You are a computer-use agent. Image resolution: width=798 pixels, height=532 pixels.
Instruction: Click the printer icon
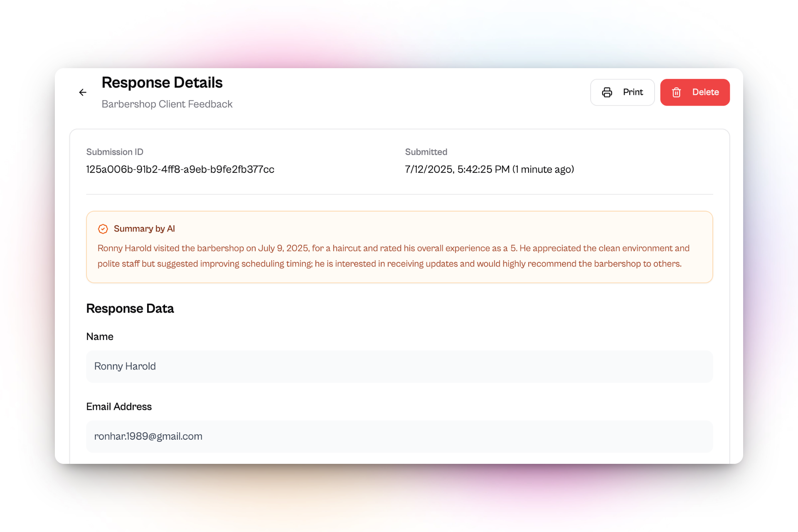[x=607, y=92]
